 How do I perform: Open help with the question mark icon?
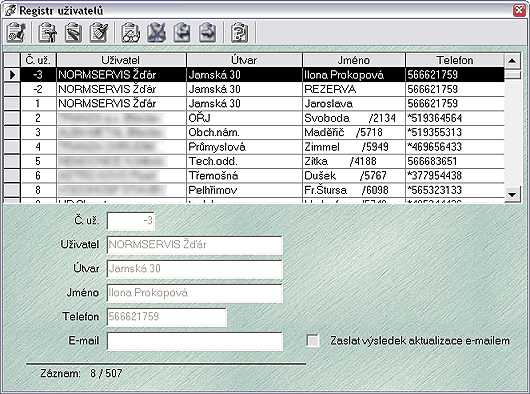239,32
